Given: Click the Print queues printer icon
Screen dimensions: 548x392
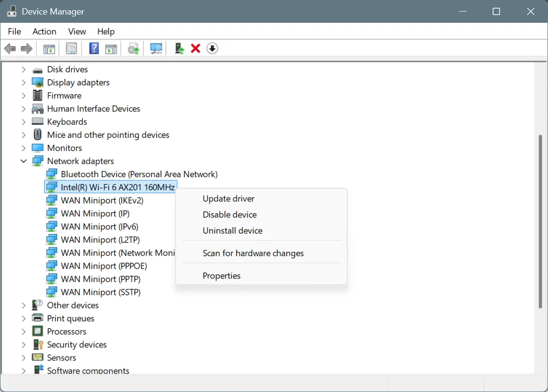Looking at the screenshot, I should click(x=37, y=318).
